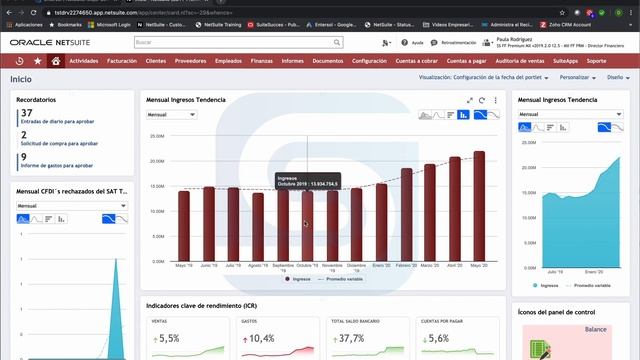Open the Proveedores menu
The image size is (640, 360).
coord(190,61)
